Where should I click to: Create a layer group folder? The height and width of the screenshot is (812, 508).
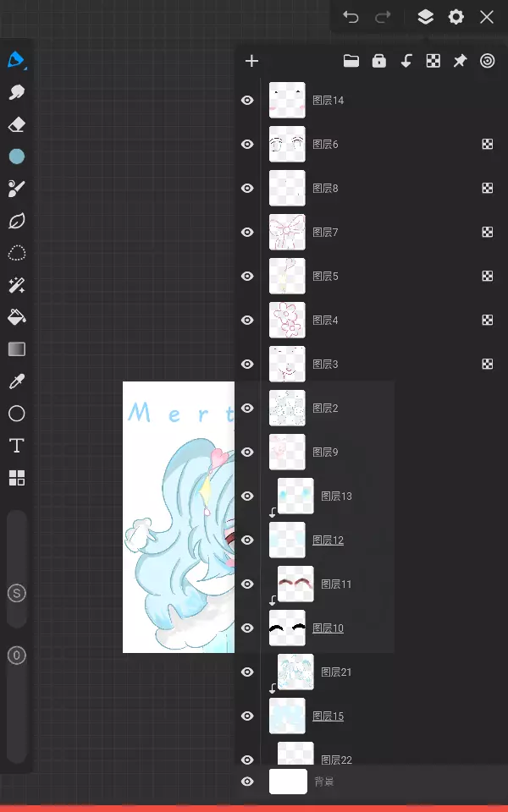point(351,61)
